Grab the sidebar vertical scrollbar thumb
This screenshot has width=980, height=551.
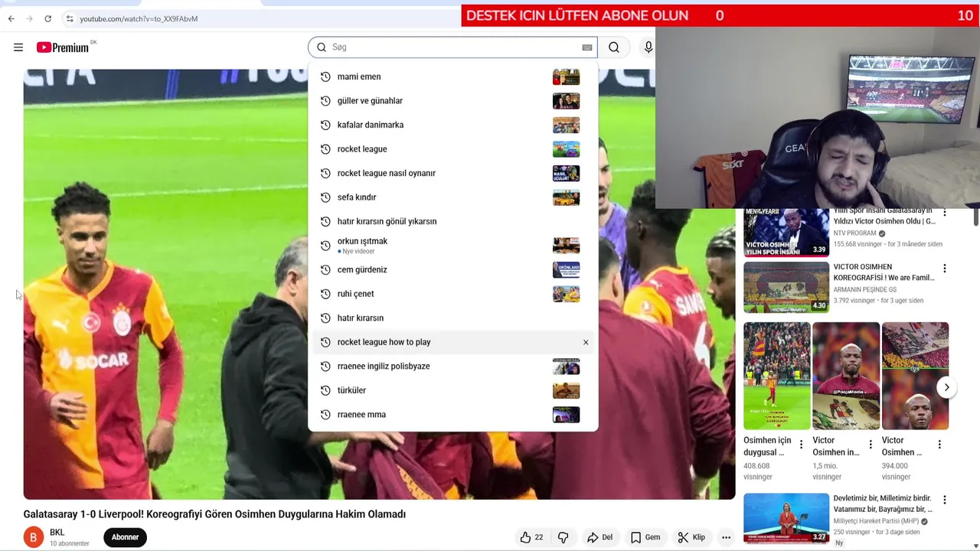point(976,217)
